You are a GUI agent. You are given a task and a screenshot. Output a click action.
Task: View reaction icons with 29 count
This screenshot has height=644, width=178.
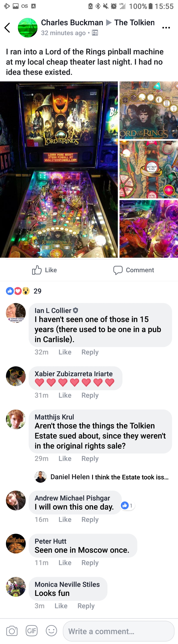point(24,291)
